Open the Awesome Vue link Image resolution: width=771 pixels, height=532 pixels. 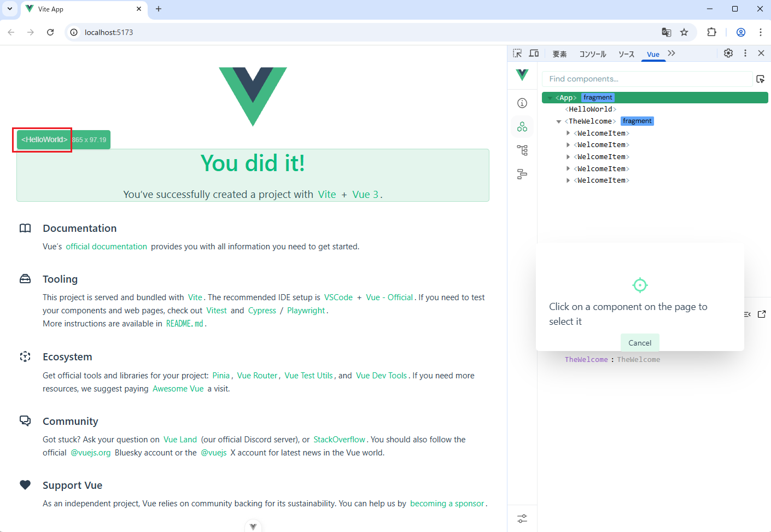178,389
